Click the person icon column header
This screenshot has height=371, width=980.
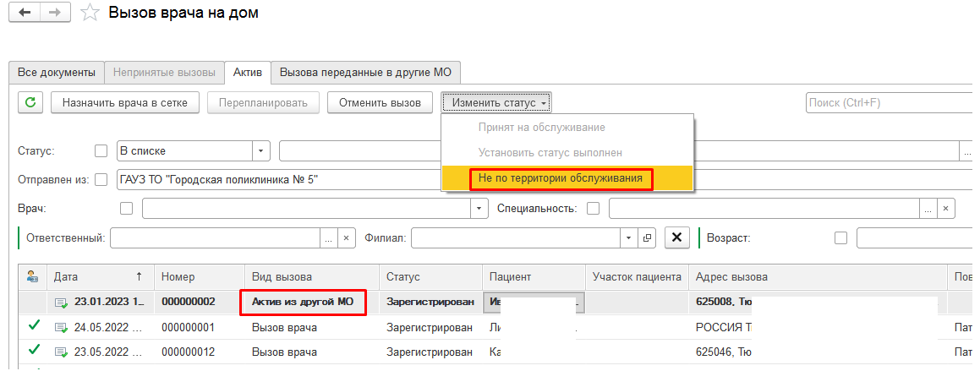(32, 277)
